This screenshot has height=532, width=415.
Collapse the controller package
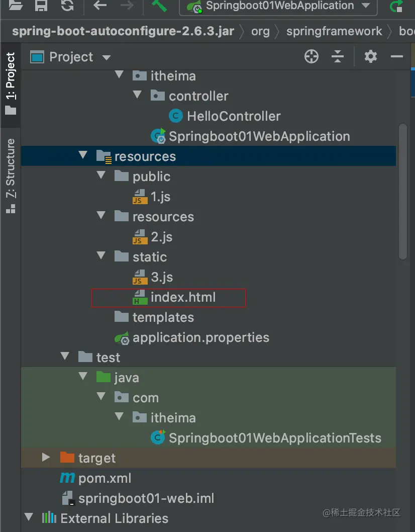[x=137, y=95]
